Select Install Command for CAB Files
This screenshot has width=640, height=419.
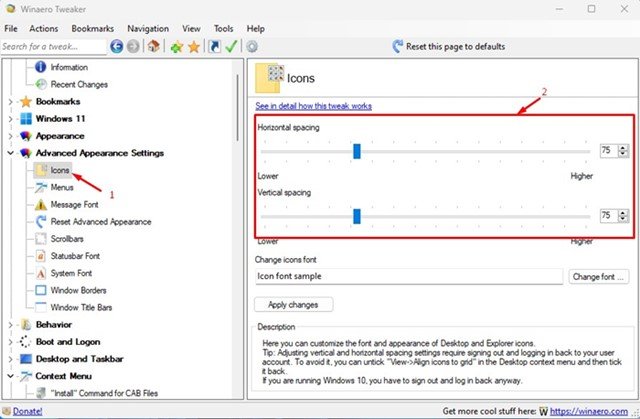[x=104, y=393]
